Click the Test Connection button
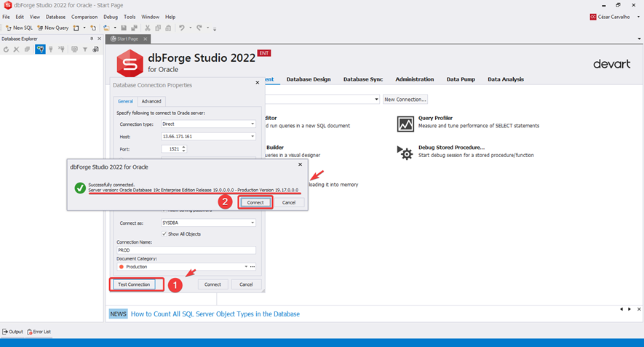This screenshot has width=644, height=347. (x=133, y=284)
